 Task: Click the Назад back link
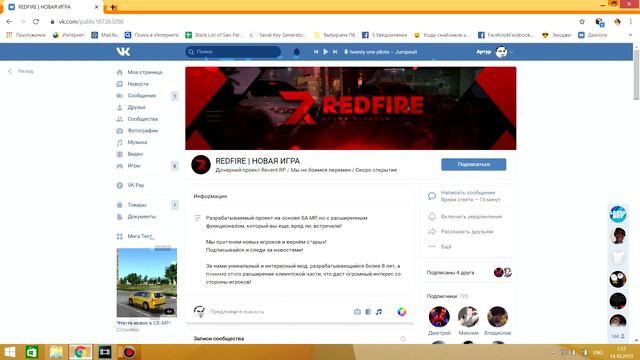click(21, 71)
